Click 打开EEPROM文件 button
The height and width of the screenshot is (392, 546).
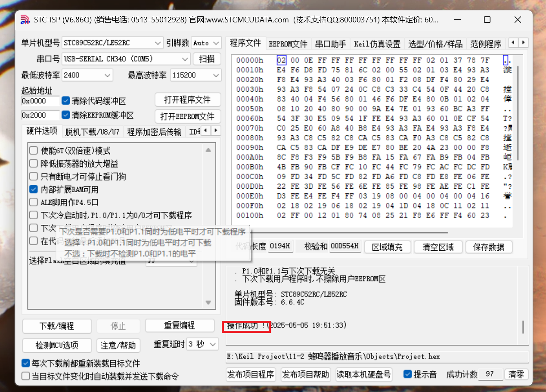188,116
